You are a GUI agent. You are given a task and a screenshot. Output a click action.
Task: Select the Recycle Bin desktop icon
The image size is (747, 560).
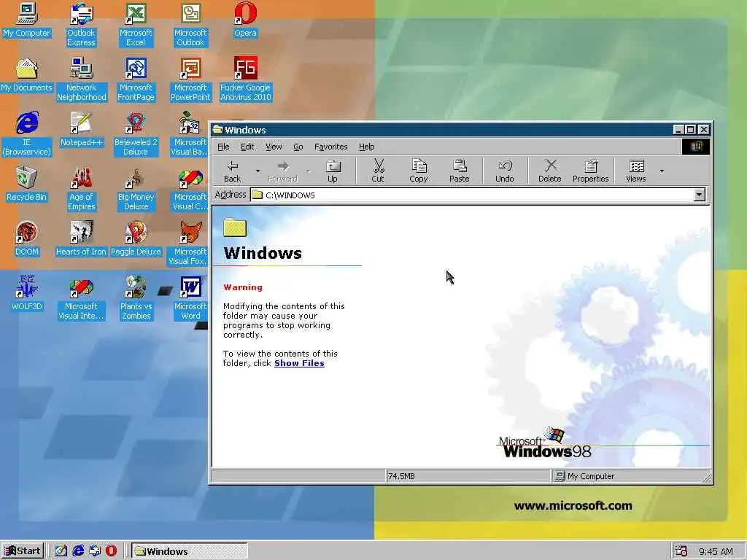pyautogui.click(x=27, y=184)
